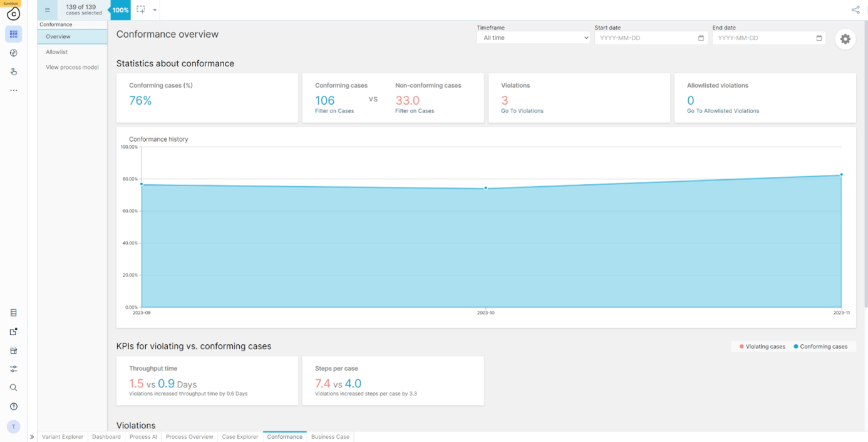Image resolution: width=868 pixels, height=442 pixels.
Task: Click the user avatar labeled T
Action: pos(13,427)
